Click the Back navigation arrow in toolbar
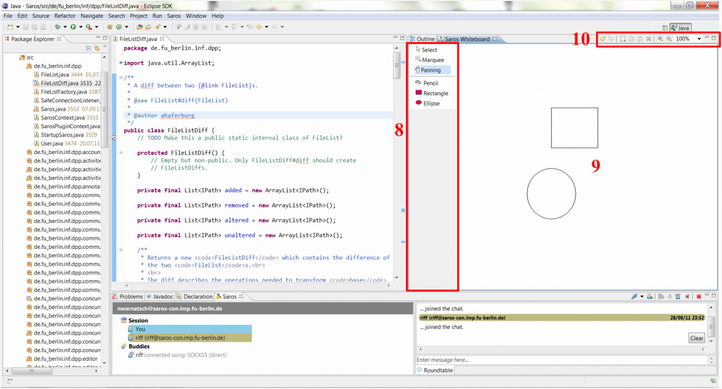Screen dimensions: 722x389 pyautogui.click(x=259, y=27)
